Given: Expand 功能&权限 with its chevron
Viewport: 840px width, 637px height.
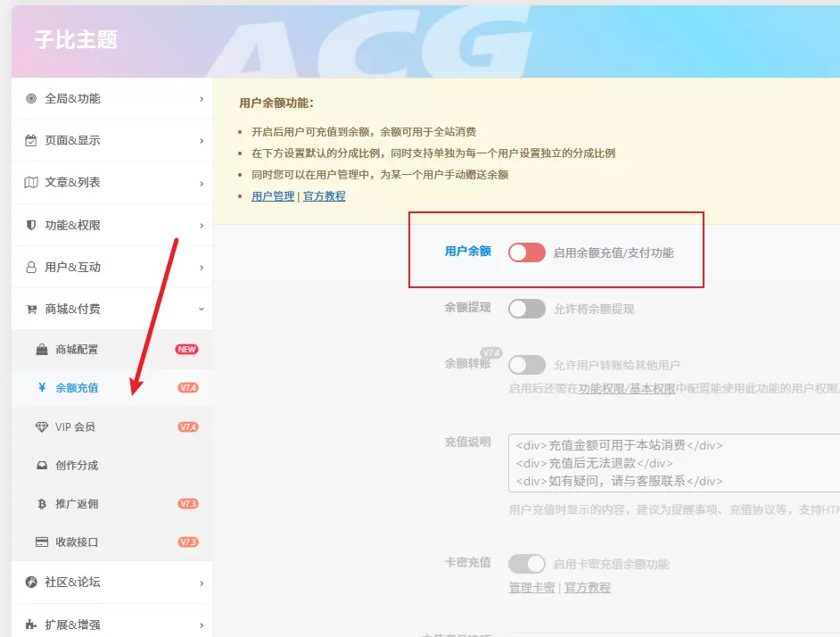Looking at the screenshot, I should tap(202, 225).
